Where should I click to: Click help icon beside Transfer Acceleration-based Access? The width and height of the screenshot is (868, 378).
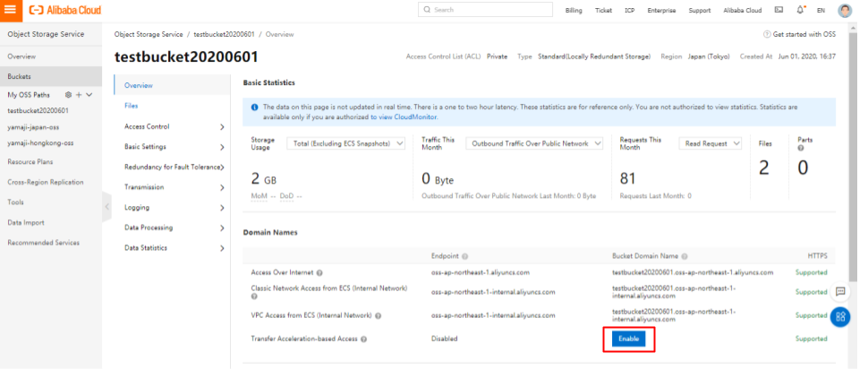point(364,339)
